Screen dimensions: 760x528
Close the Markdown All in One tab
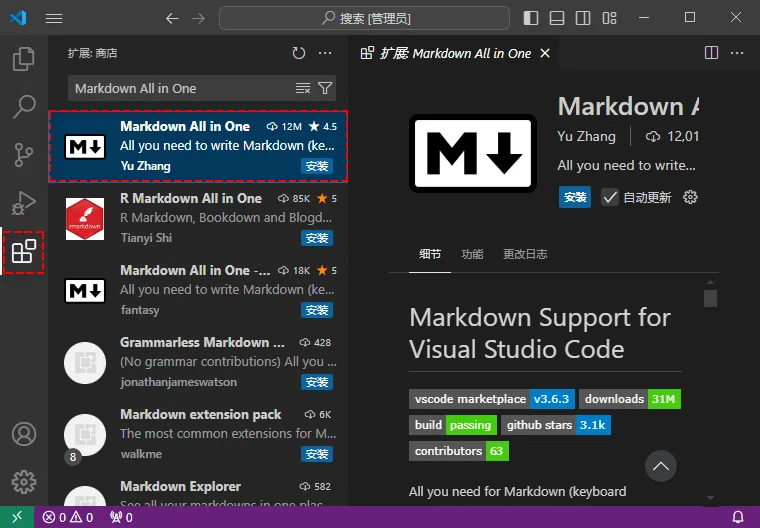(545, 53)
